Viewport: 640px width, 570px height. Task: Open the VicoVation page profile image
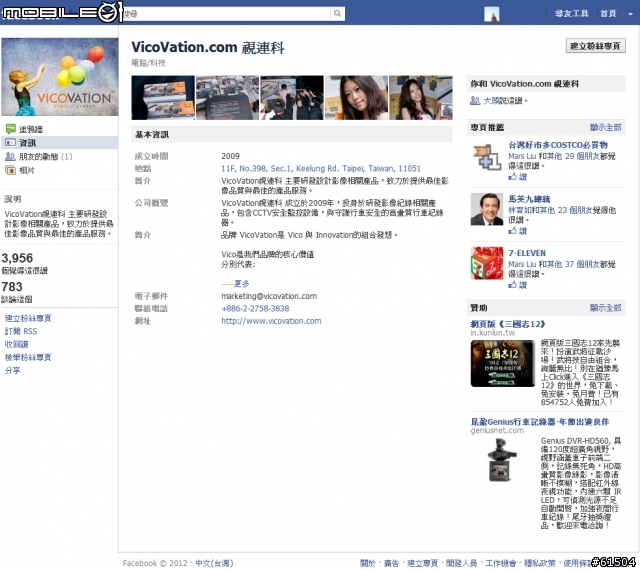point(60,77)
